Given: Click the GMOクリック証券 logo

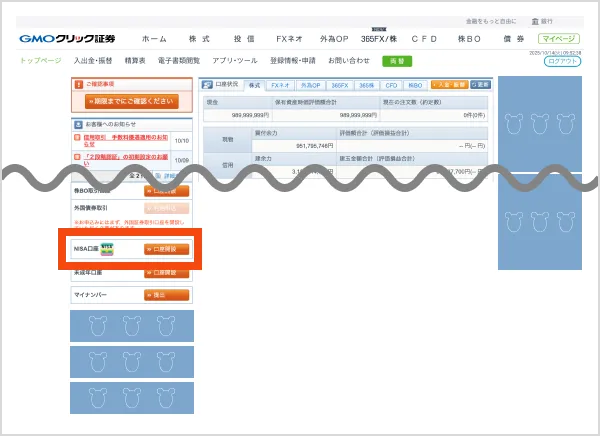Looking at the screenshot, I should [x=67, y=39].
